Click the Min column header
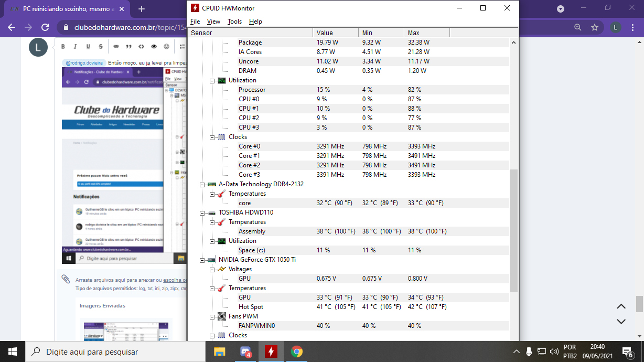Screen dimensions: 644x362 pyautogui.click(x=382, y=33)
